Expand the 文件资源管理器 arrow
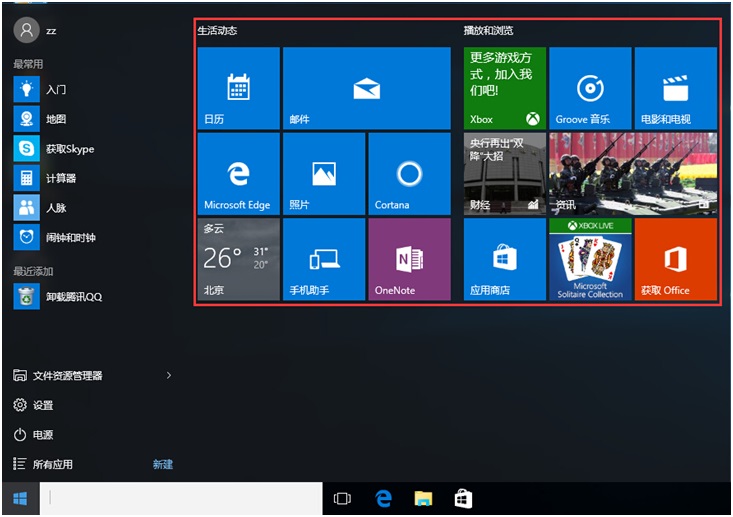The image size is (733, 517). click(x=168, y=376)
